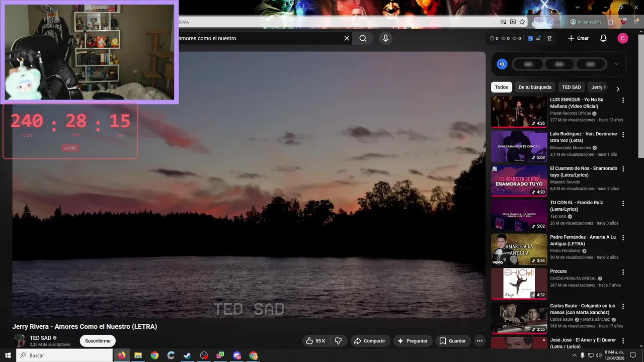Image resolution: width=644 pixels, height=362 pixels.
Task: Open options for Pedro Fernández video
Action: 623,238
